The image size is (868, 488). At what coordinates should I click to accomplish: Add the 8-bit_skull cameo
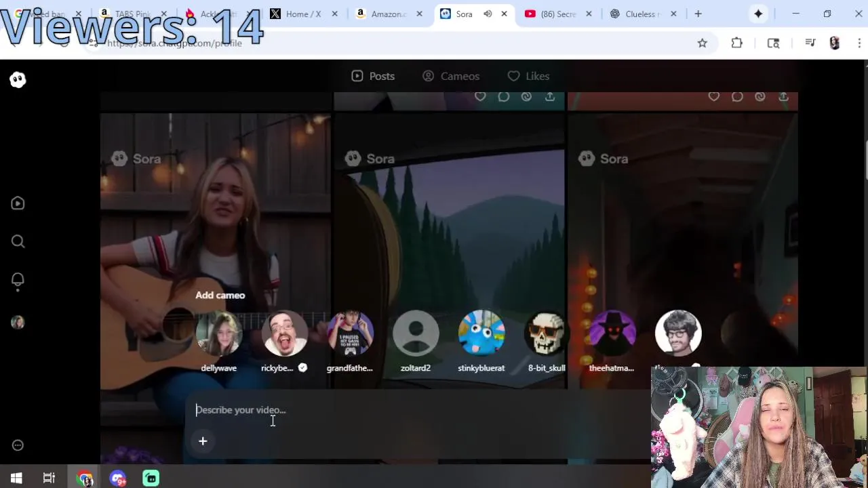(x=547, y=342)
